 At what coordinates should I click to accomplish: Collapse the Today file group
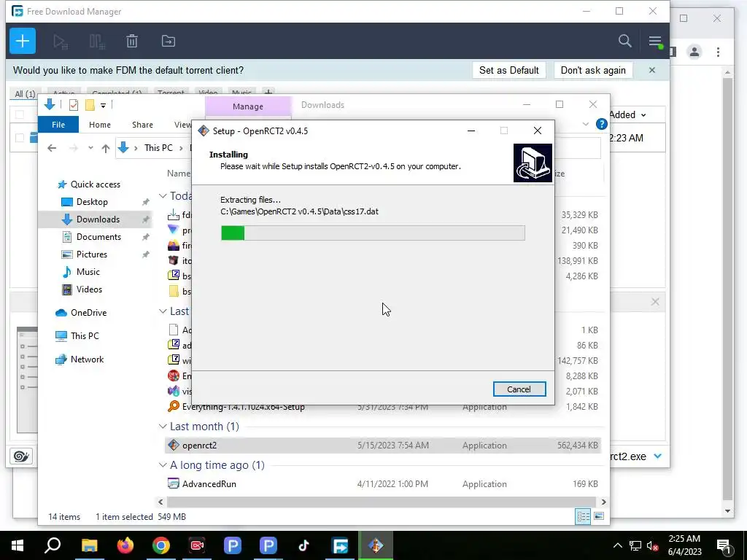click(x=163, y=196)
